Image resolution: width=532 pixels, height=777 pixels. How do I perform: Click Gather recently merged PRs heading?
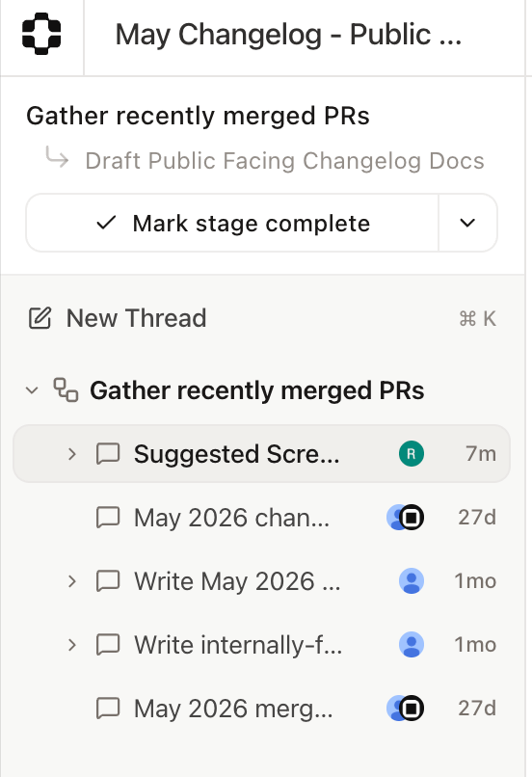point(198,116)
